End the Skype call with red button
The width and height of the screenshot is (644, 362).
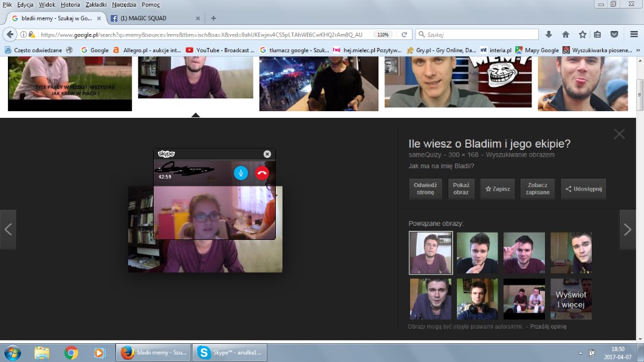tap(262, 173)
